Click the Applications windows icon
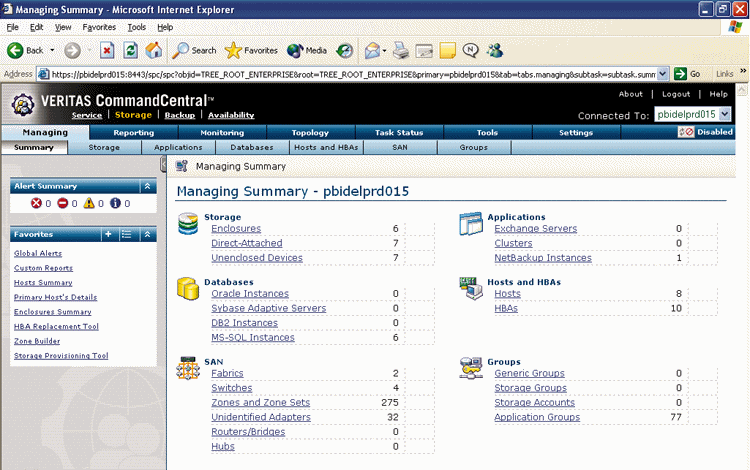Image resolution: width=750 pixels, height=470 pixels. 471,224
